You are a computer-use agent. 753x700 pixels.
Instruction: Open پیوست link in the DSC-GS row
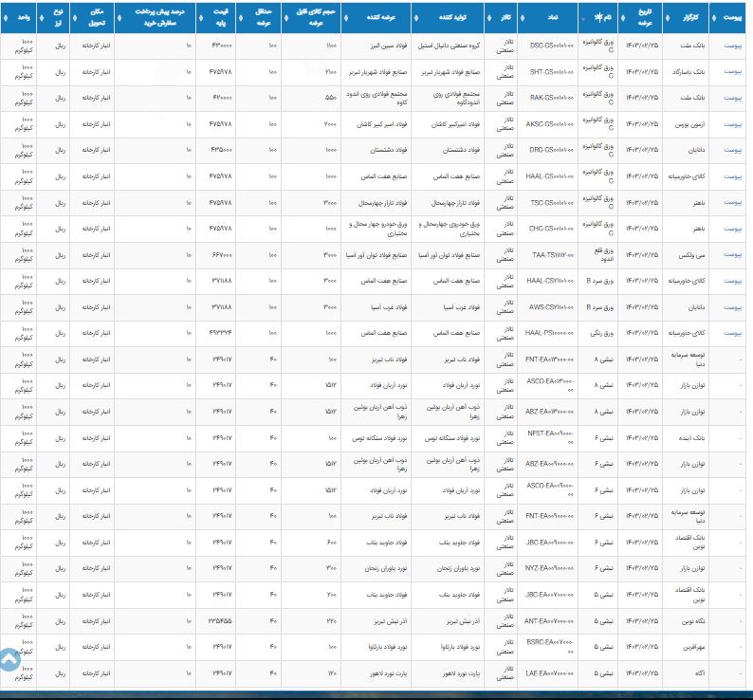[732, 46]
